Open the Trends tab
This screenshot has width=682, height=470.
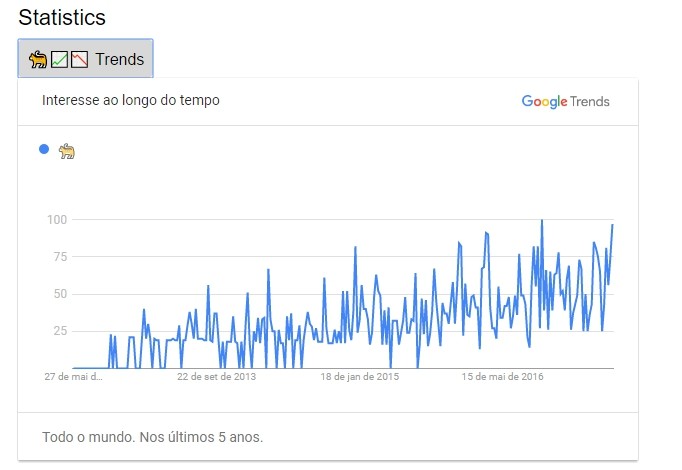[85, 59]
